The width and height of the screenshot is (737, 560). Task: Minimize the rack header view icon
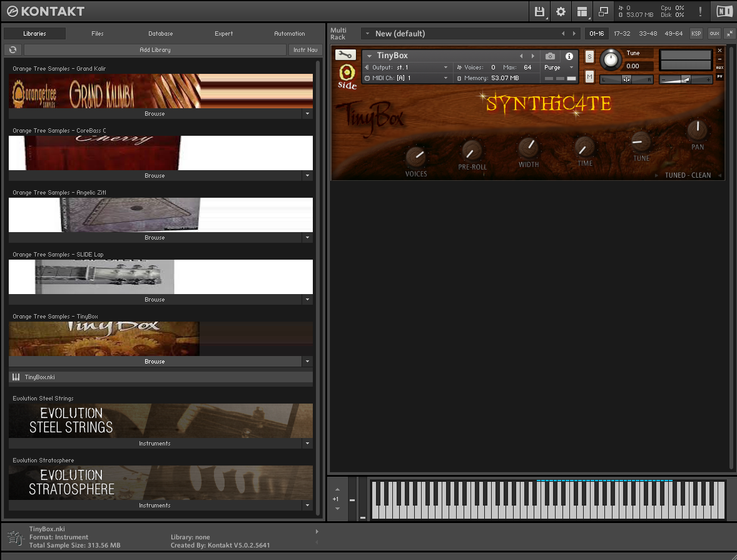coord(729,33)
